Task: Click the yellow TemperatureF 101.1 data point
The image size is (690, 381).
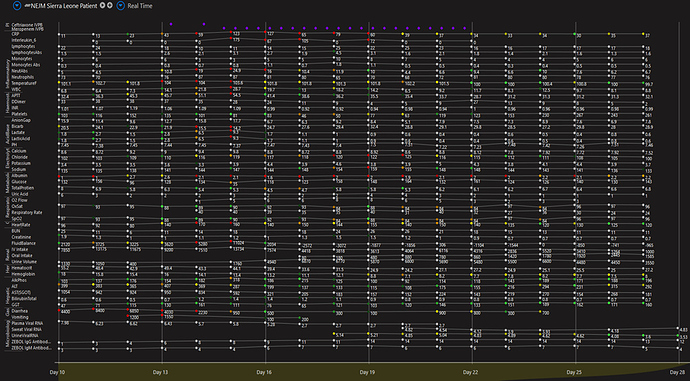Action: coord(59,83)
